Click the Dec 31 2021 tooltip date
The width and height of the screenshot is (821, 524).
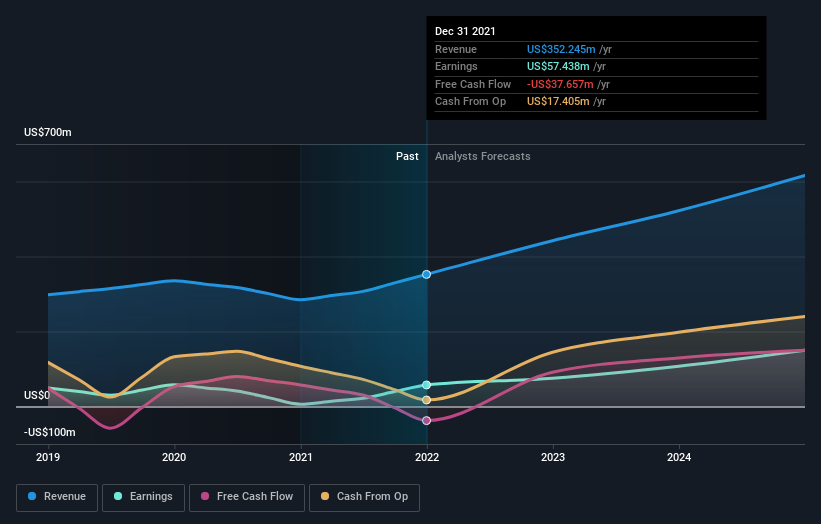click(x=465, y=31)
